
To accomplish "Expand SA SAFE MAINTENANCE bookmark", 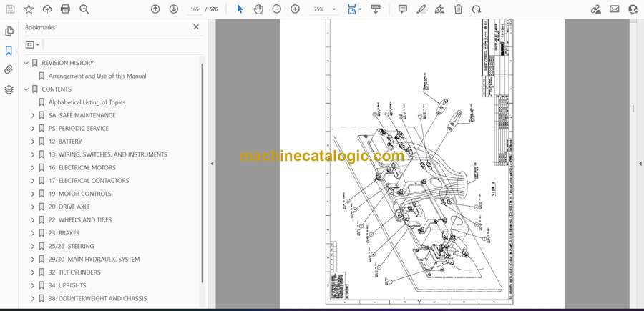I will point(33,115).
